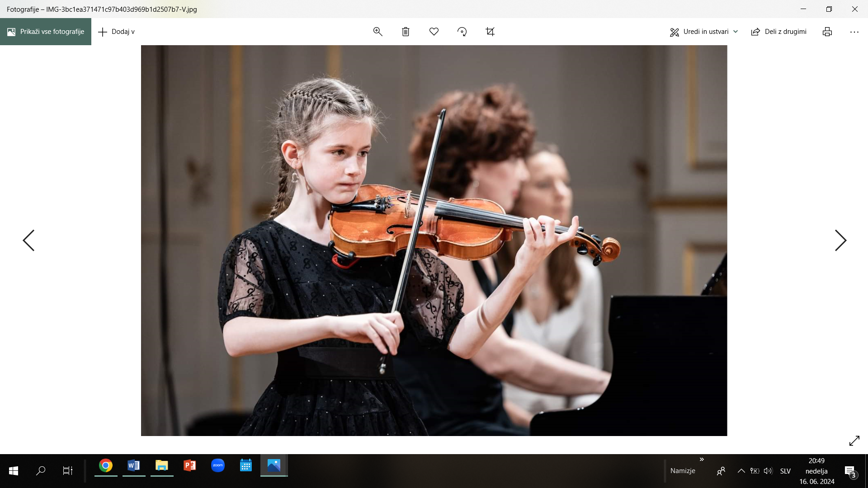Click the violinist photo image

coord(434,240)
